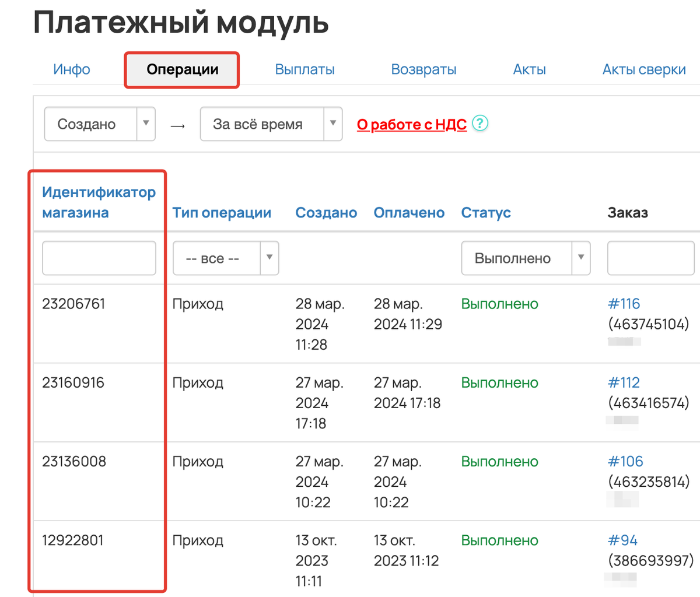Focus the shop identifier filter field
This screenshot has height=597, width=700.
tap(99, 258)
